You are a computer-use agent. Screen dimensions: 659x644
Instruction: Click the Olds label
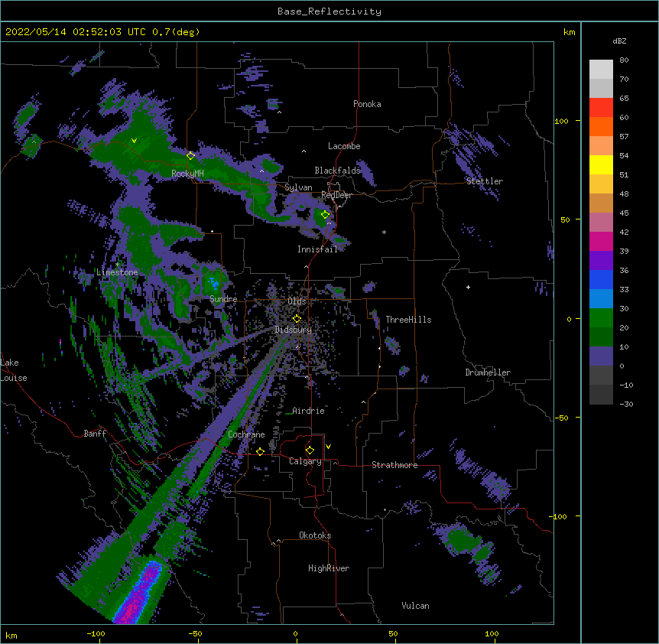297,301
